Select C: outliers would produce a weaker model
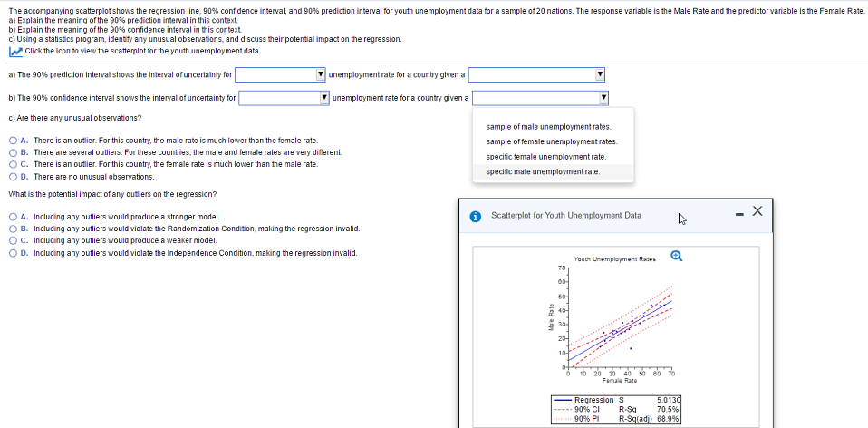Viewport: 868px width, 428px height. [x=14, y=241]
